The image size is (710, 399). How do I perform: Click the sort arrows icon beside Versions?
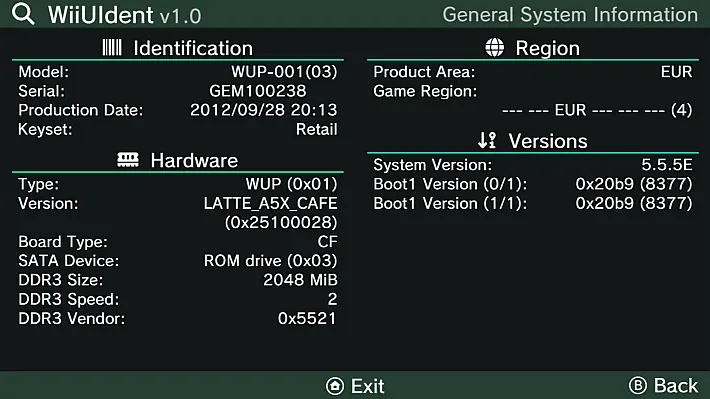coord(487,140)
